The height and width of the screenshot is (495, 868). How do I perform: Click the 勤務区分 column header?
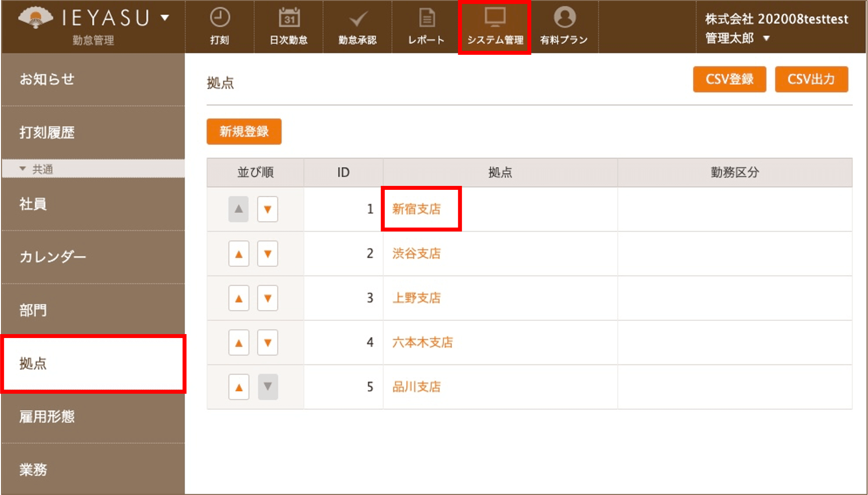tap(735, 173)
